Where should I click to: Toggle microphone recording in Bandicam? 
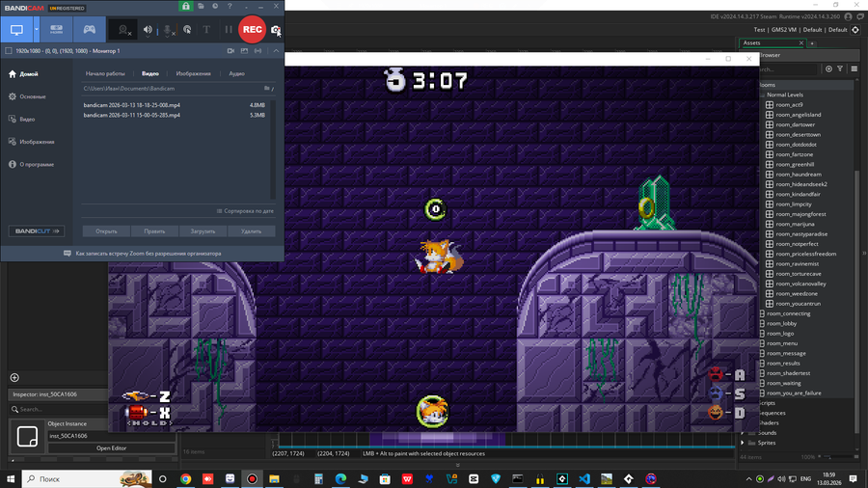(168, 30)
